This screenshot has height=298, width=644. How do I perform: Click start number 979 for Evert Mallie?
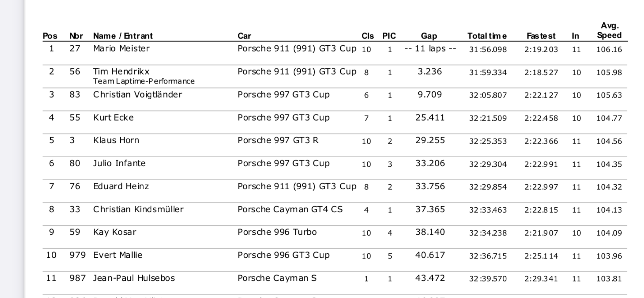point(77,255)
